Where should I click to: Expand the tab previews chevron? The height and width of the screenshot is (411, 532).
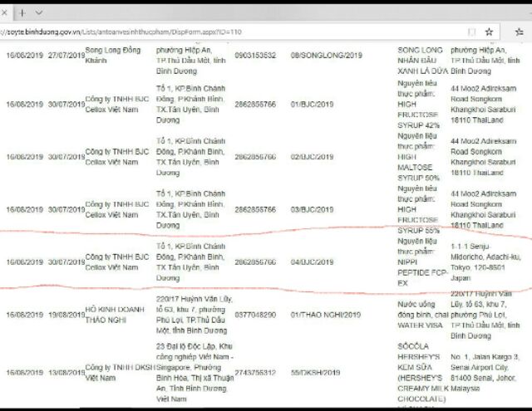[39, 13]
